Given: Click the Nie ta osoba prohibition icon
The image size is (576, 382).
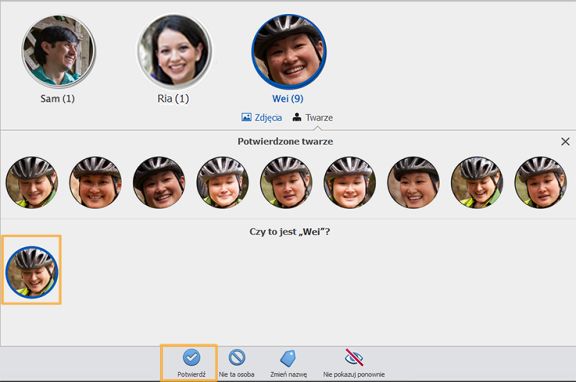Looking at the screenshot, I should [x=237, y=357].
